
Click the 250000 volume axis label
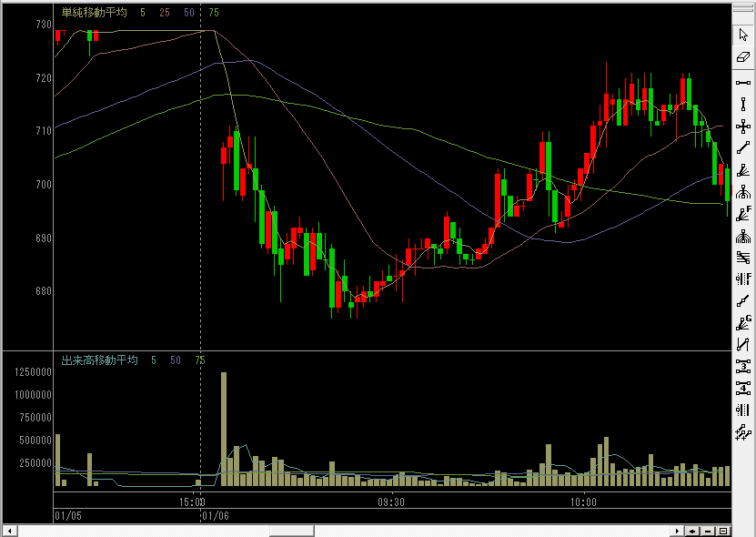tap(35, 462)
